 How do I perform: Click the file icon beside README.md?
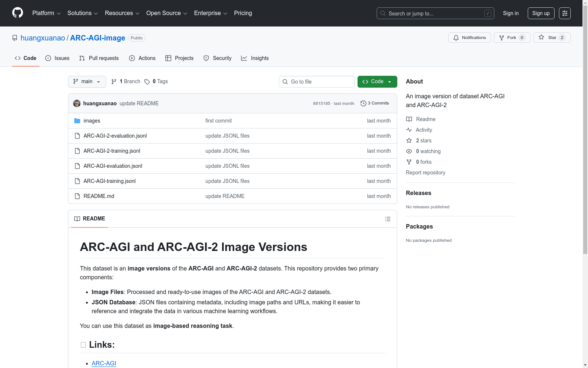click(x=77, y=196)
